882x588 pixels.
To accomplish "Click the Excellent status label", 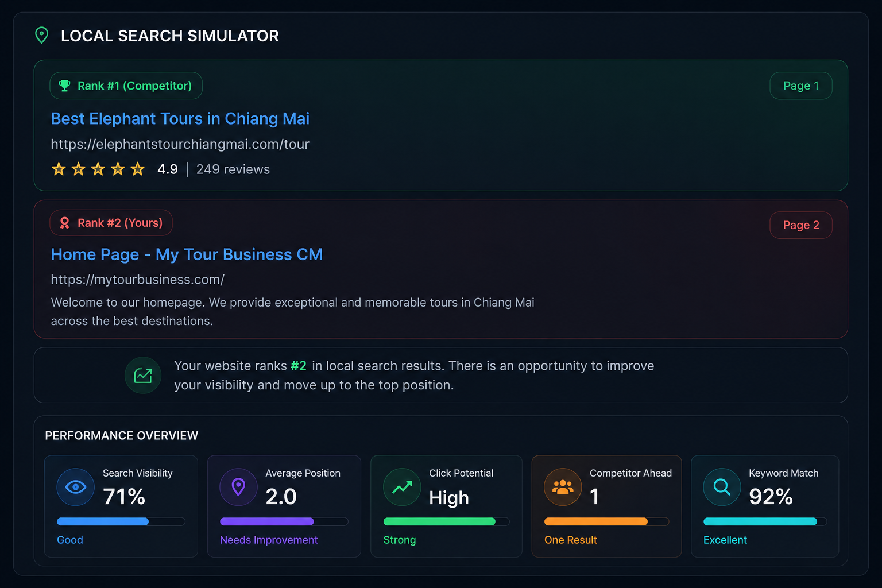I will click(725, 540).
